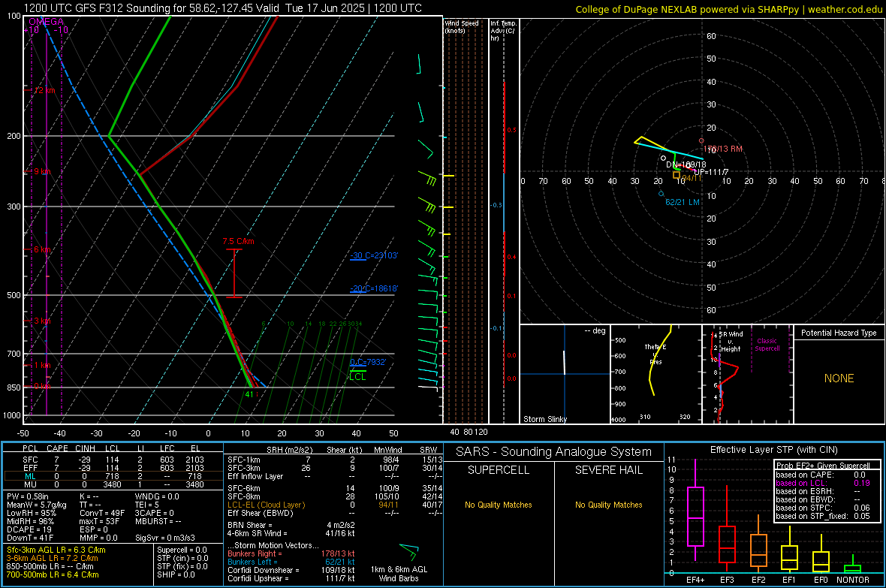This screenshot has height=588, width=886.
Task: Click the 7.5 C/km lapse rate label
Action: (239, 241)
